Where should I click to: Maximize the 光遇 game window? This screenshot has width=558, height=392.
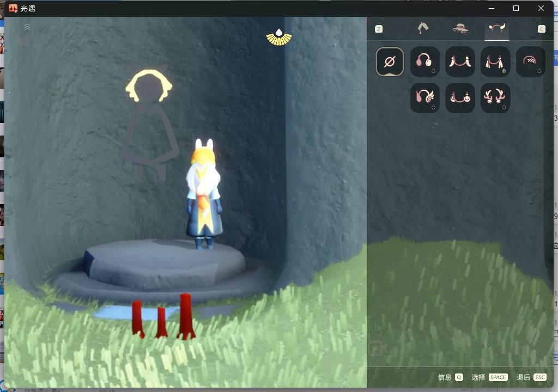click(515, 8)
